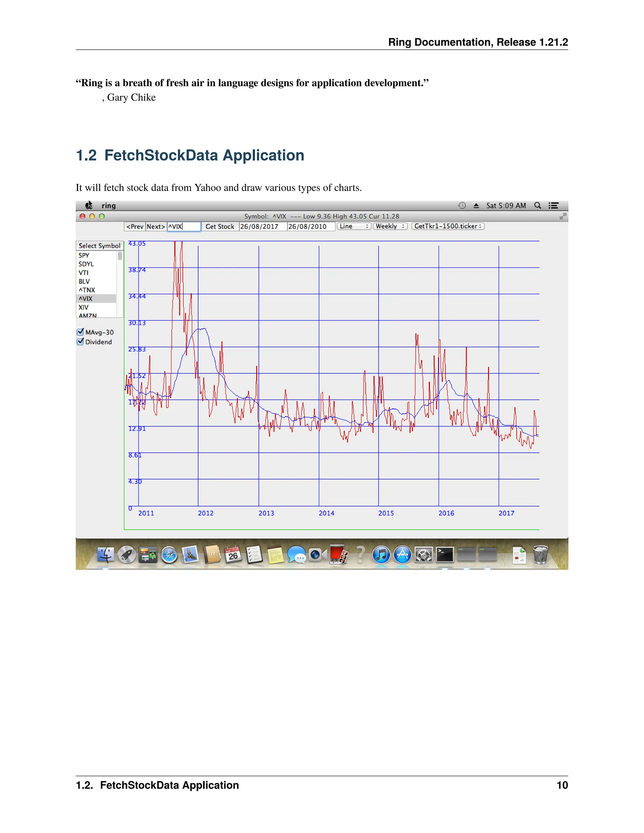Viewport: 644px width, 833px height.
Task: Click the 26/08/2017 date field
Action: pos(263,227)
